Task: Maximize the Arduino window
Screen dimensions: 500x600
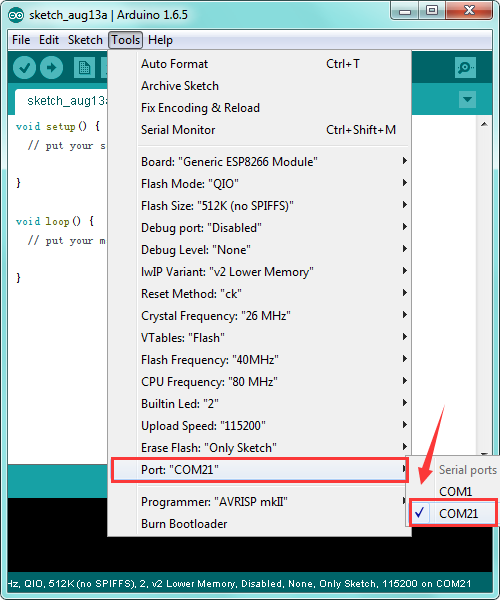Action: click(x=432, y=11)
